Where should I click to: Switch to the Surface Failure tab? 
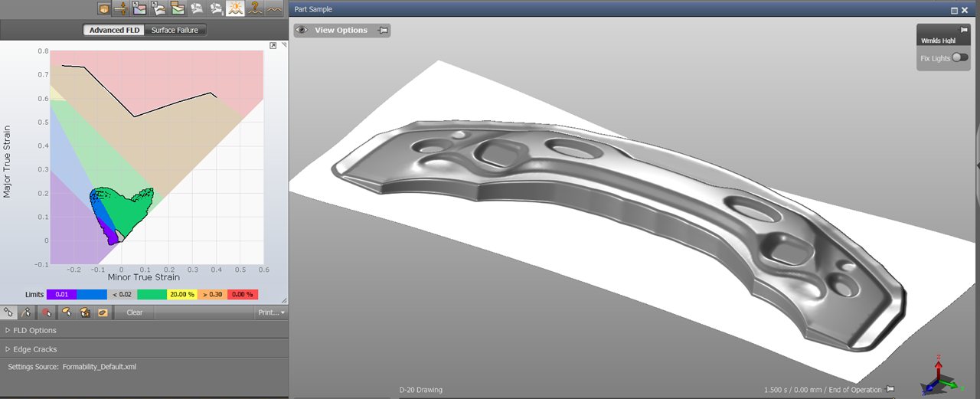175,31
